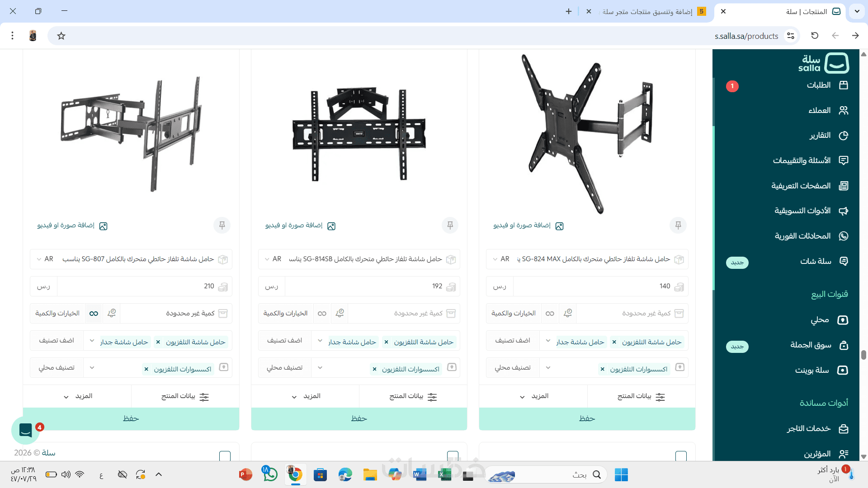The image size is (868, 488).
Task: Open WhatsApp from the taskbar
Action: pos(270,474)
